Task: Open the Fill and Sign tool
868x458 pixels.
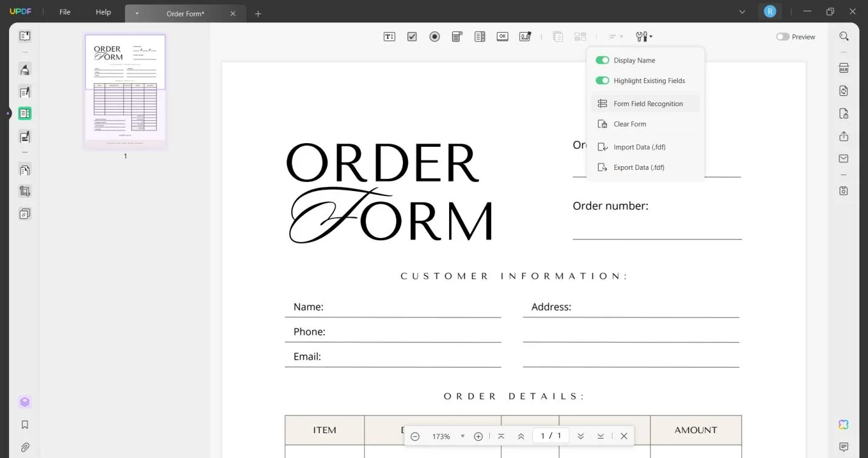Action: [25, 136]
